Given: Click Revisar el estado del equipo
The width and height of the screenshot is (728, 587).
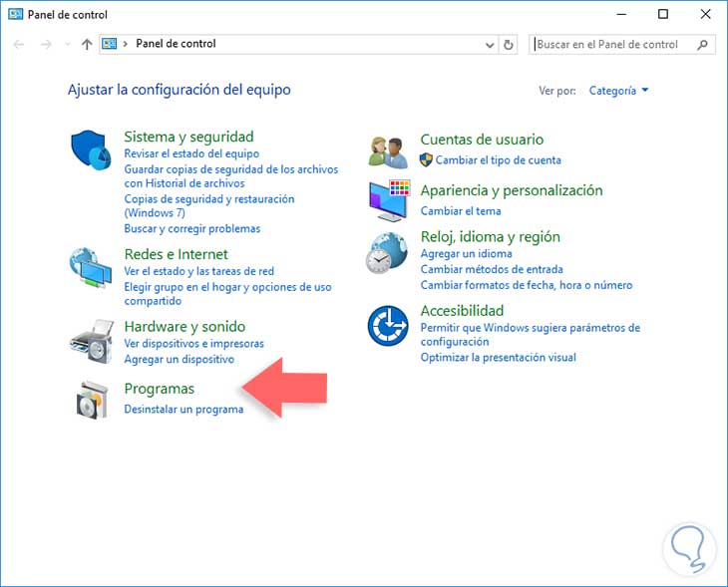Looking at the screenshot, I should pyautogui.click(x=191, y=153).
